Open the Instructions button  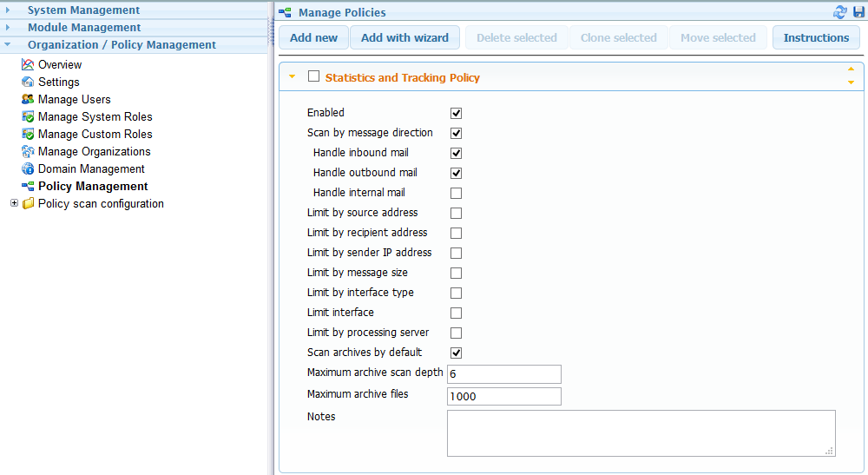816,37
